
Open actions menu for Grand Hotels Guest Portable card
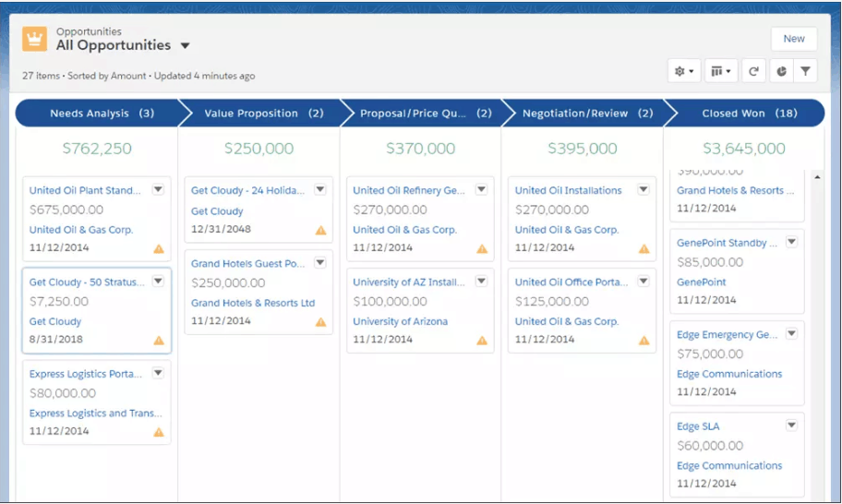pyautogui.click(x=320, y=262)
